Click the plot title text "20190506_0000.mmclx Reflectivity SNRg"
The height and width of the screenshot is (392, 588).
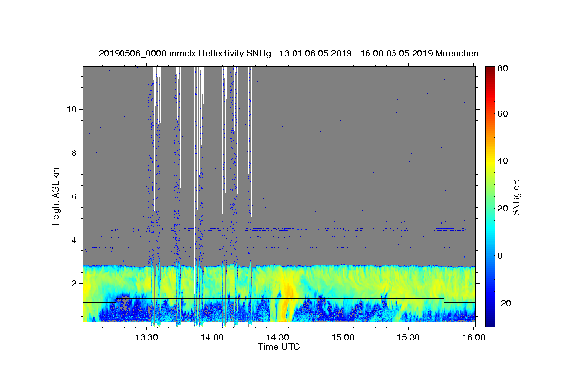185,53
